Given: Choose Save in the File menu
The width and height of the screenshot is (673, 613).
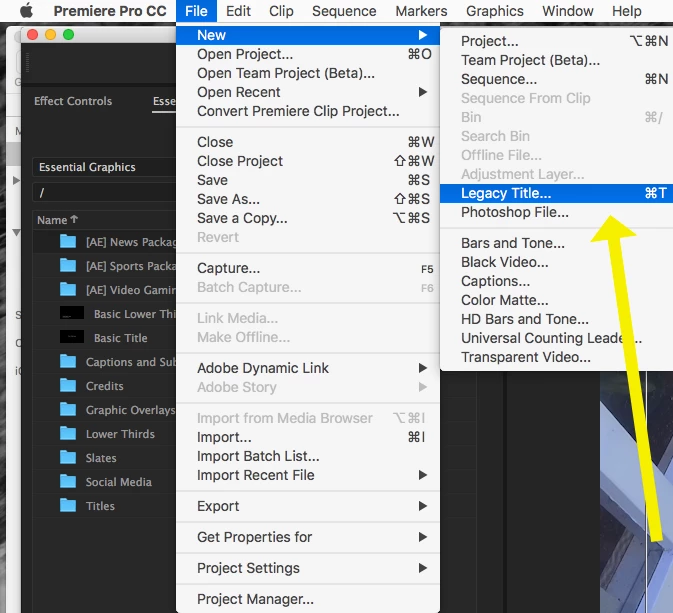Looking at the screenshot, I should coord(308,180).
